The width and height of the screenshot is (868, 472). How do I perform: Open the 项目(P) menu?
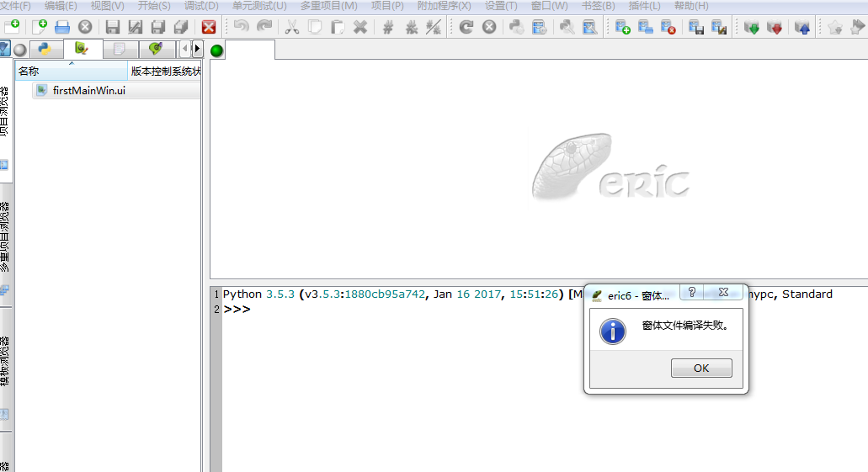click(x=387, y=6)
